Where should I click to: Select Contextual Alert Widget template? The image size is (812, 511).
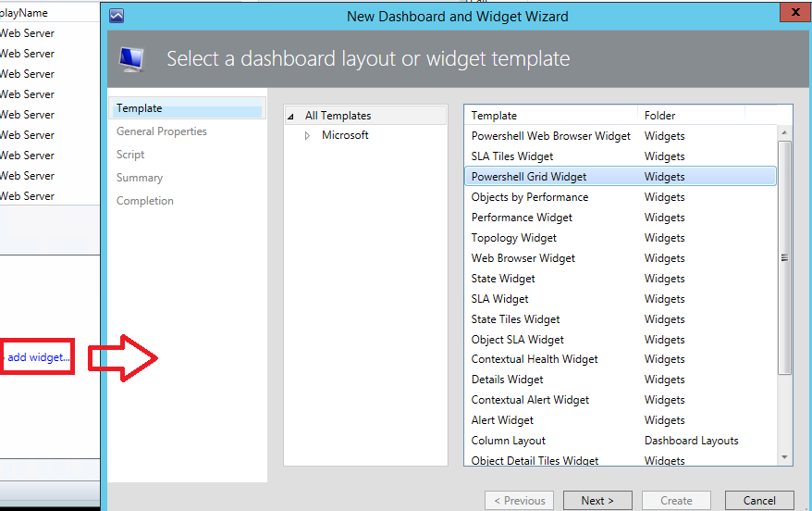point(621,400)
